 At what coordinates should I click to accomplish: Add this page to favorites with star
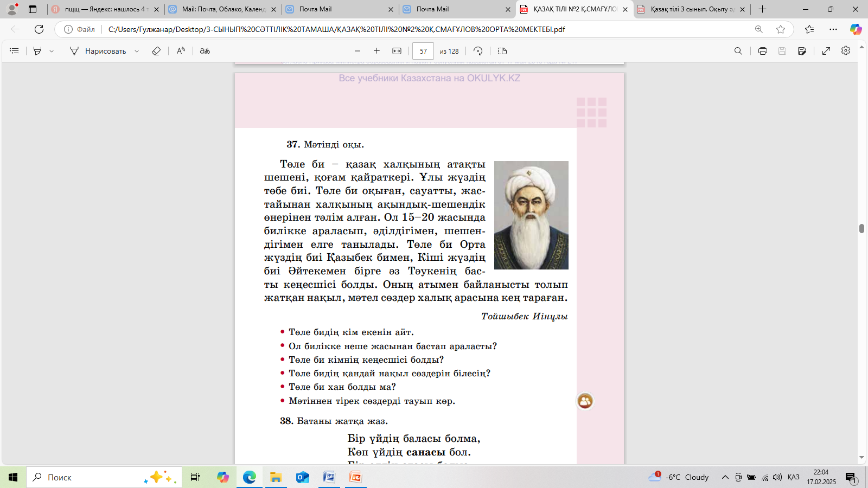781,29
